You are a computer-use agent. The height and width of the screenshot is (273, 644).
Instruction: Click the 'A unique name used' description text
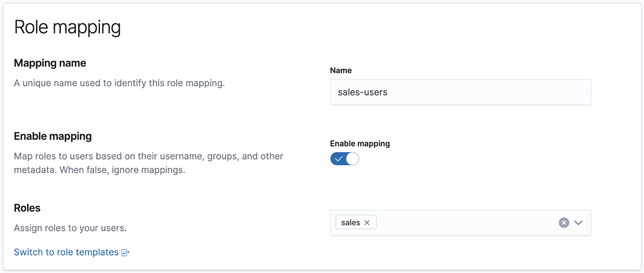(119, 83)
